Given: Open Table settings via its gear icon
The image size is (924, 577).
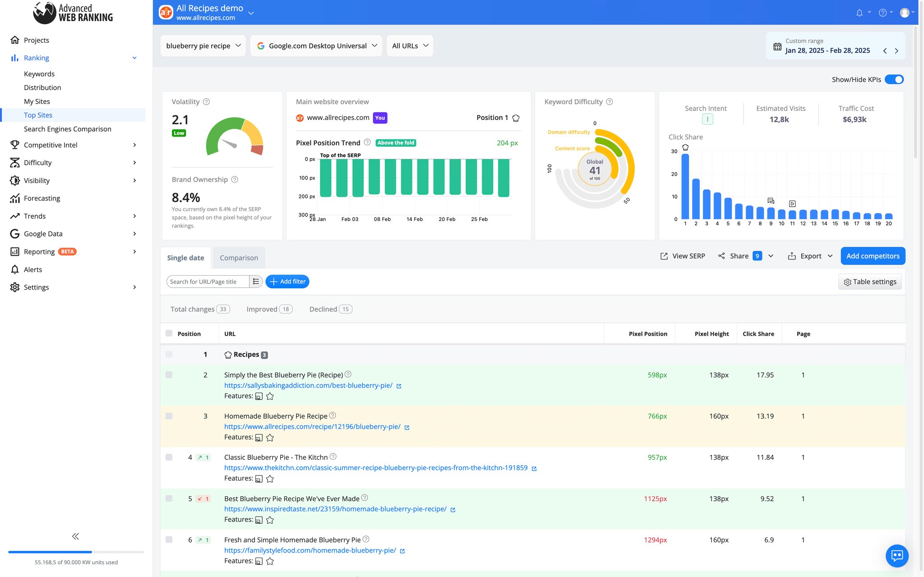Looking at the screenshot, I should [x=846, y=282].
